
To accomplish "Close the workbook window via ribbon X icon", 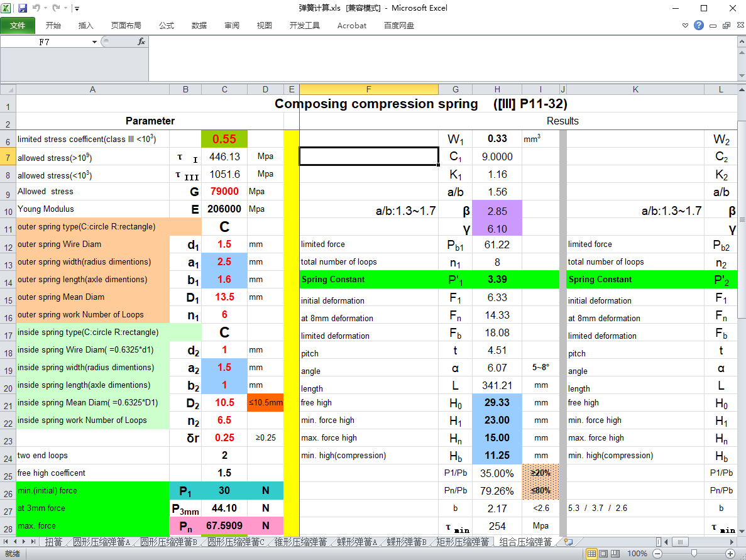I will pos(741,26).
